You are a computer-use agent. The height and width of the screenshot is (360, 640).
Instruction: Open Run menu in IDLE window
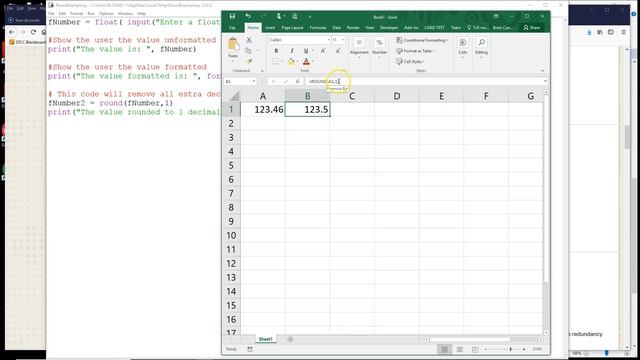(91, 13)
